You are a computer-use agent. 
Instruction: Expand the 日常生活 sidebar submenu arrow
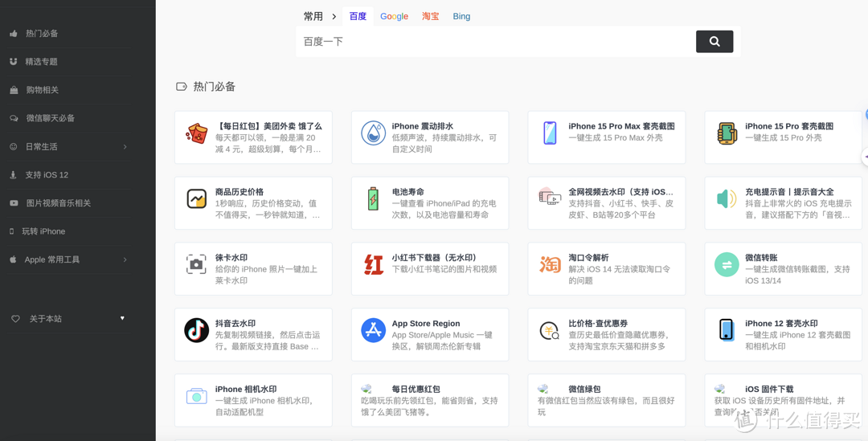pyautogui.click(x=125, y=147)
